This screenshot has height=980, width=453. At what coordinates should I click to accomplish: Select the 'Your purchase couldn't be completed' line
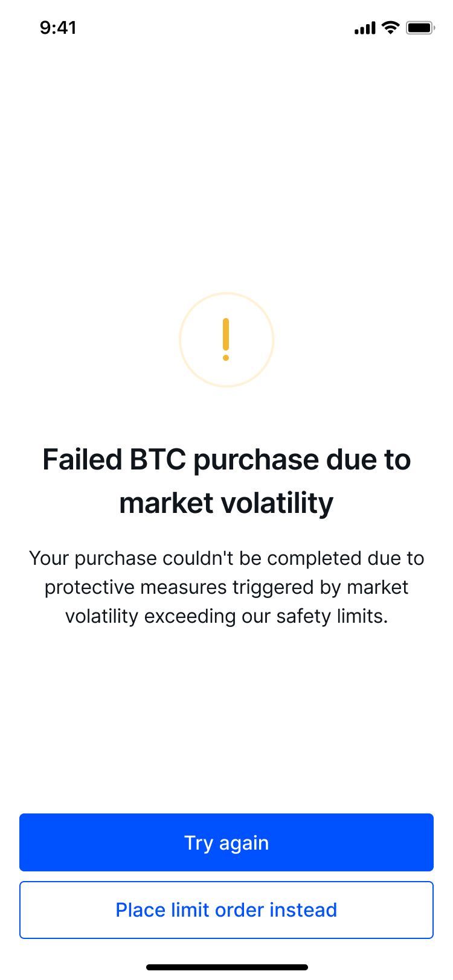(x=226, y=558)
